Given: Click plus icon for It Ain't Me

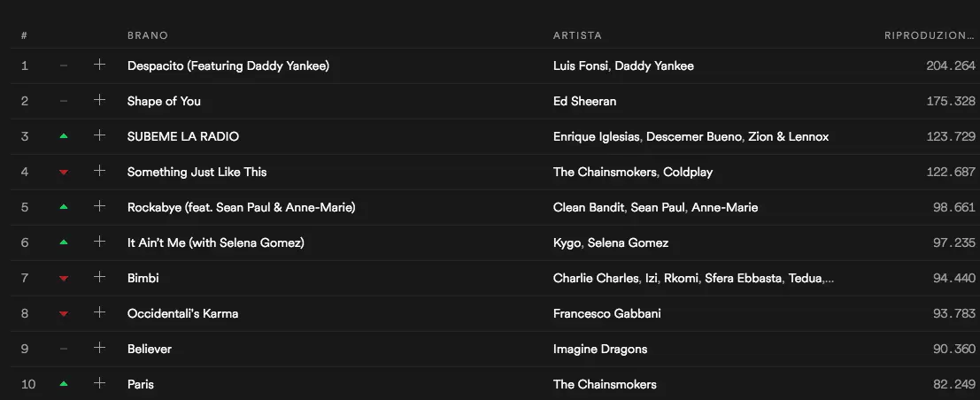Looking at the screenshot, I should point(99,242).
